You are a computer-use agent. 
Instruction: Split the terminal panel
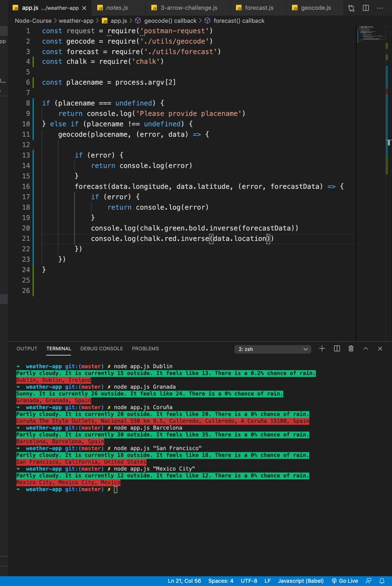pos(337,349)
